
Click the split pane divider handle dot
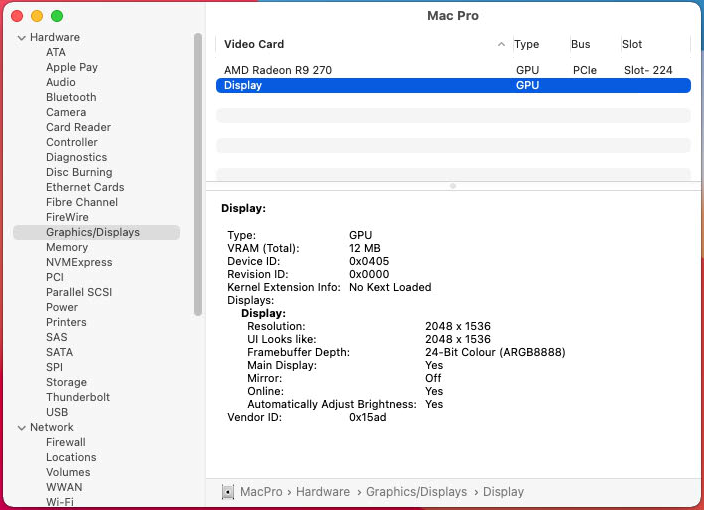[x=453, y=186]
